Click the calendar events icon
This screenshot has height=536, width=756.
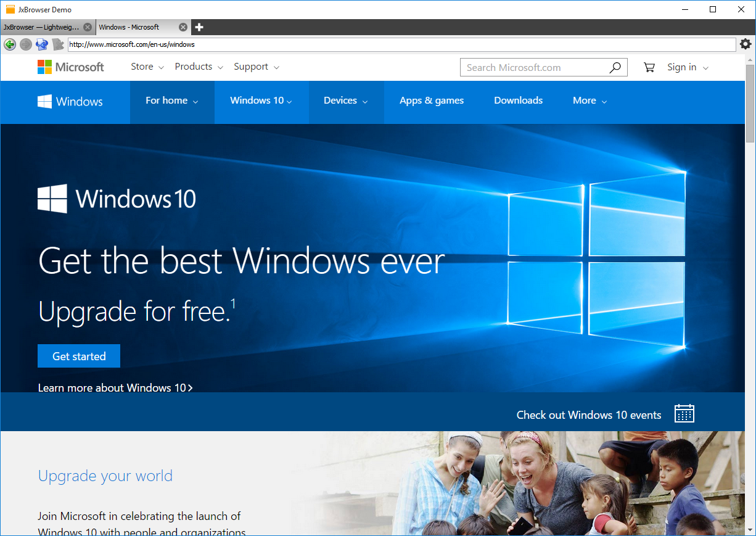(x=684, y=413)
